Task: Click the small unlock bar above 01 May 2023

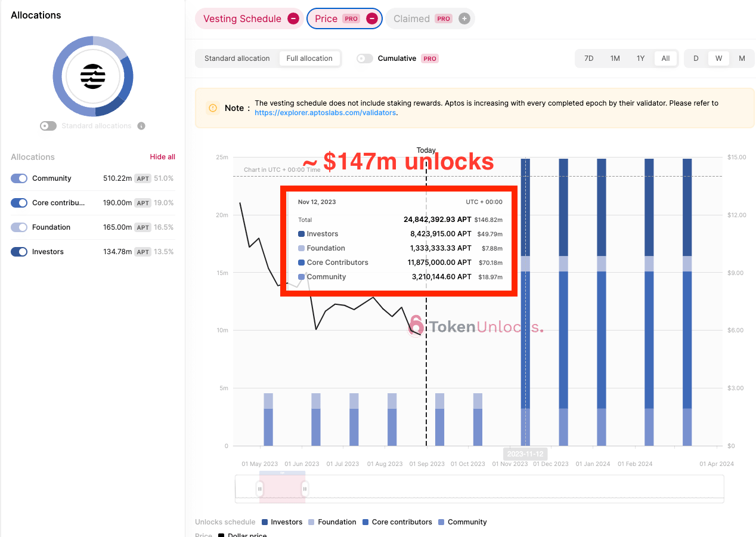Action: click(268, 419)
